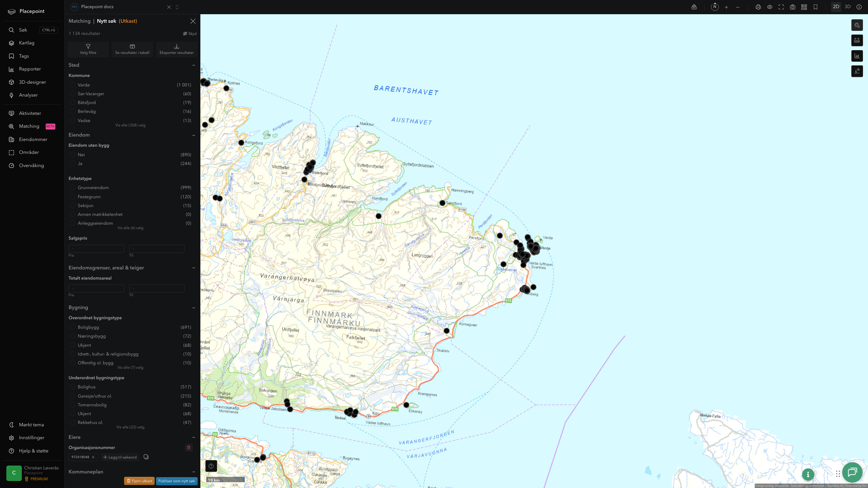Click Se resultater i tabell
The width and height of the screenshot is (868, 488).
132,49
